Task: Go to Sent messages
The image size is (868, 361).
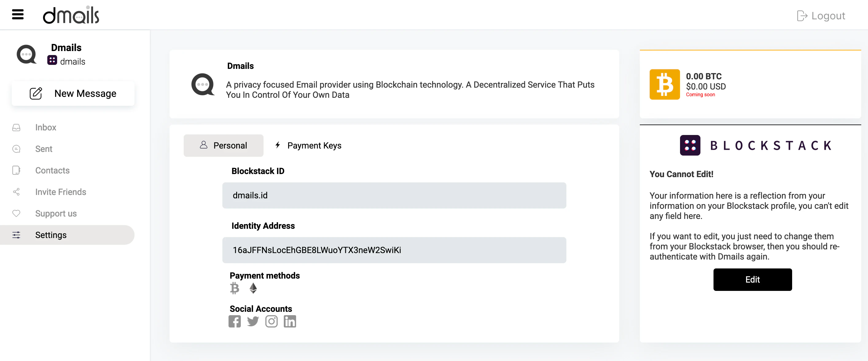Action: coord(44,149)
